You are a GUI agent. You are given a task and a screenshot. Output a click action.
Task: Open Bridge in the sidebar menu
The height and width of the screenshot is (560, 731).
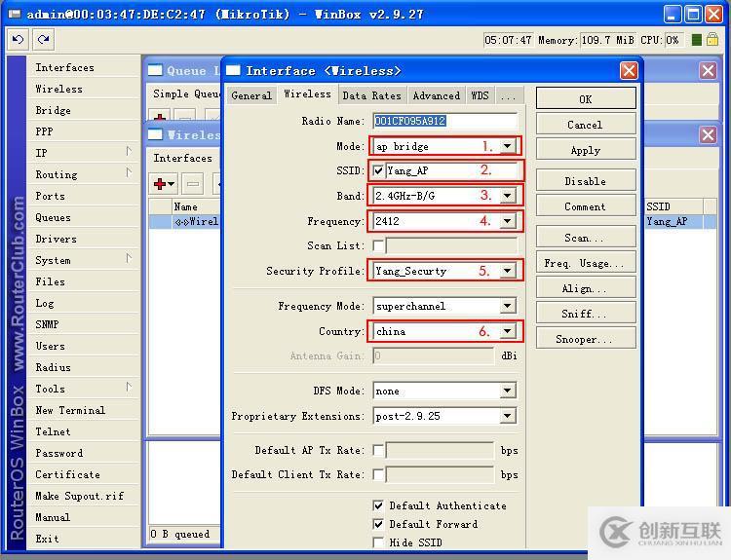point(84,110)
